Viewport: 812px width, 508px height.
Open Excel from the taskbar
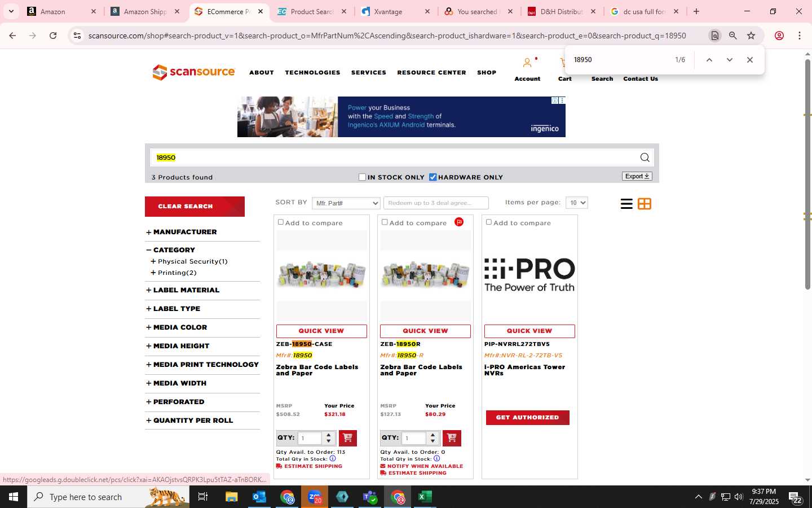click(425, 497)
